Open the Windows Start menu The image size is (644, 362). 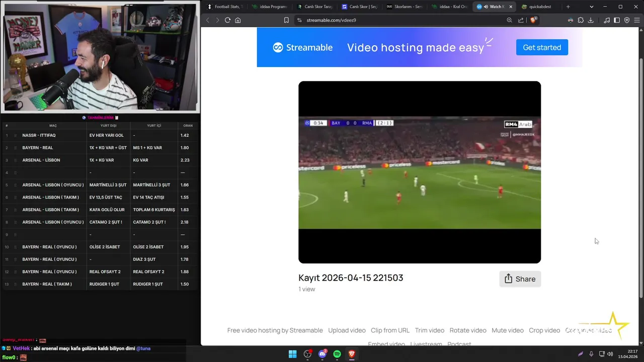[x=292, y=354]
